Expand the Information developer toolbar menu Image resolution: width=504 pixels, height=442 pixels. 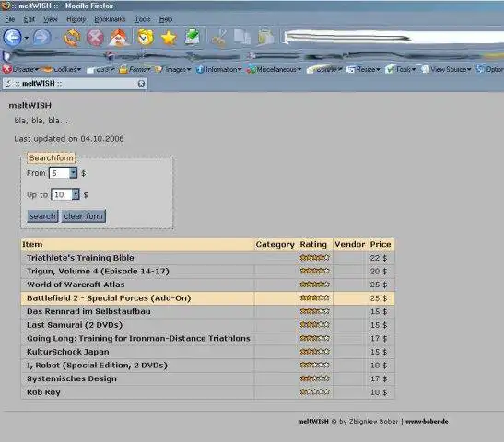(219, 69)
